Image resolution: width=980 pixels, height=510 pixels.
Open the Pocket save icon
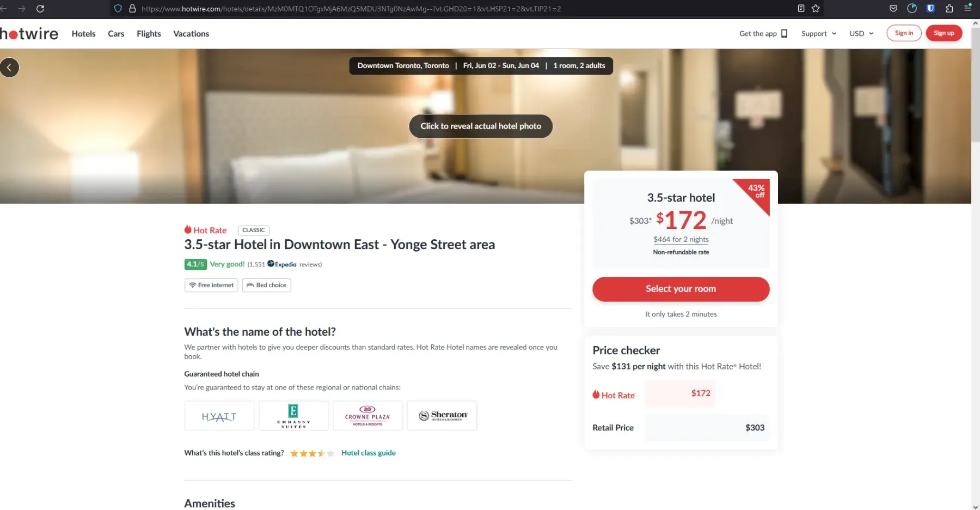pyautogui.click(x=893, y=8)
